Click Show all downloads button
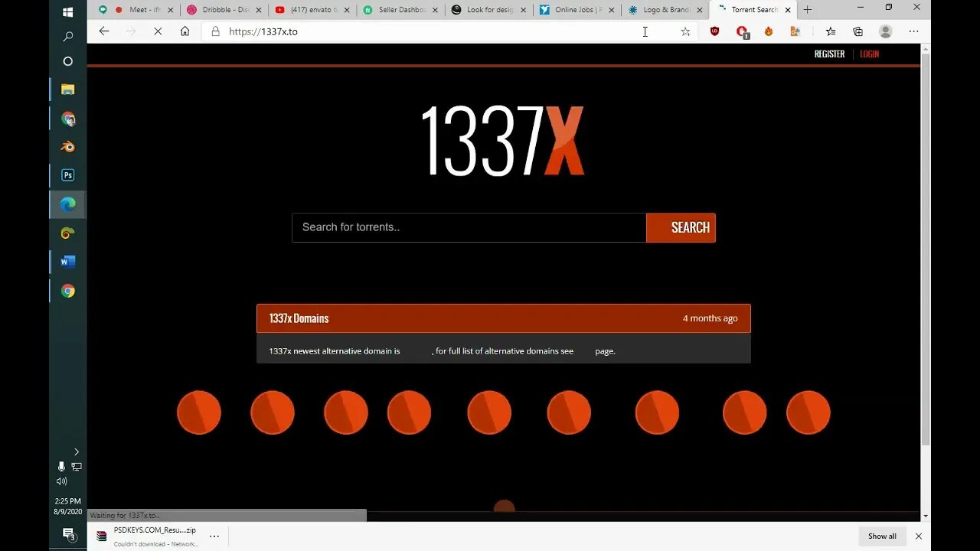Image resolution: width=980 pixels, height=551 pixels. pyautogui.click(x=882, y=536)
